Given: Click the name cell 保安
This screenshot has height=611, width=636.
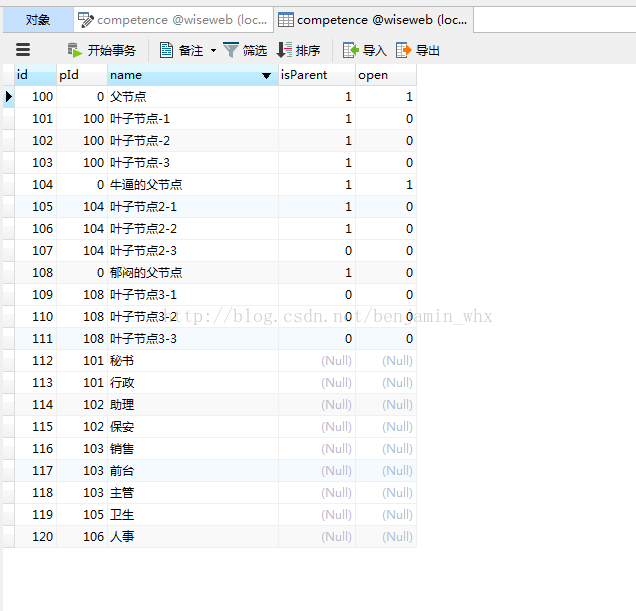Looking at the screenshot, I should click(193, 427).
